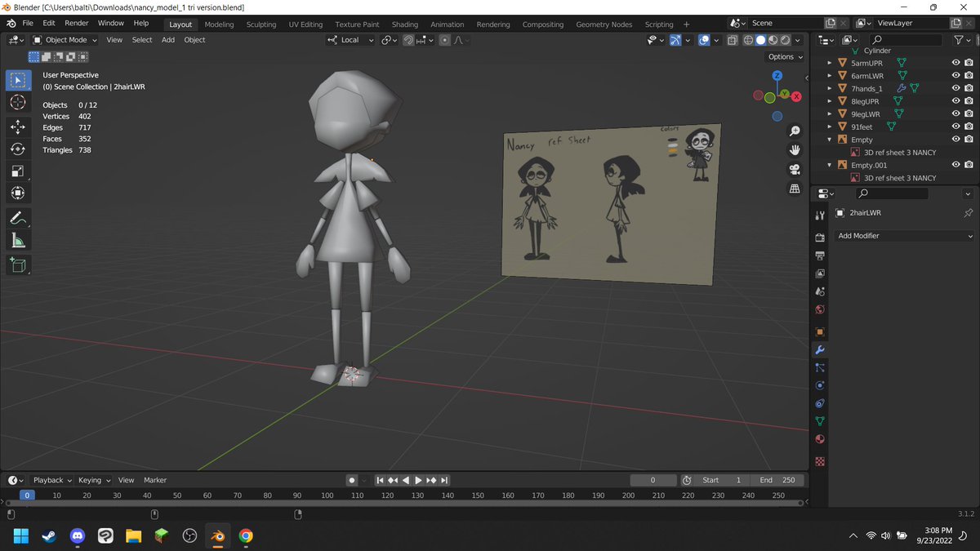Collapse the Empty.001 outliner item
The height and width of the screenshot is (551, 980).
[x=830, y=165]
